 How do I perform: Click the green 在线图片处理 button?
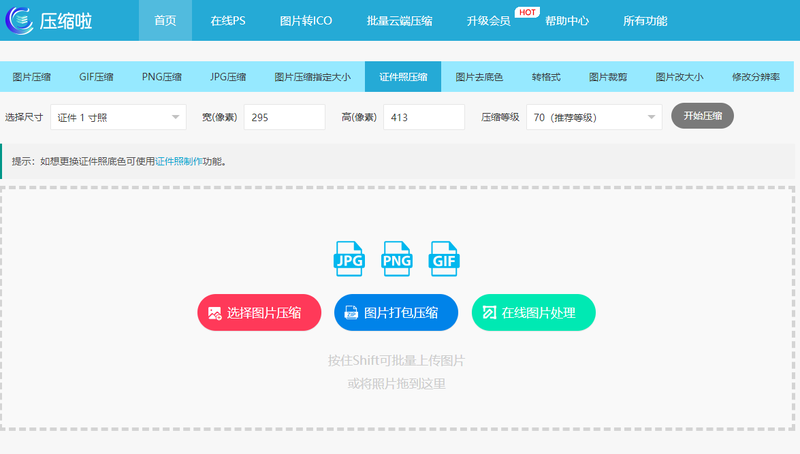534,312
